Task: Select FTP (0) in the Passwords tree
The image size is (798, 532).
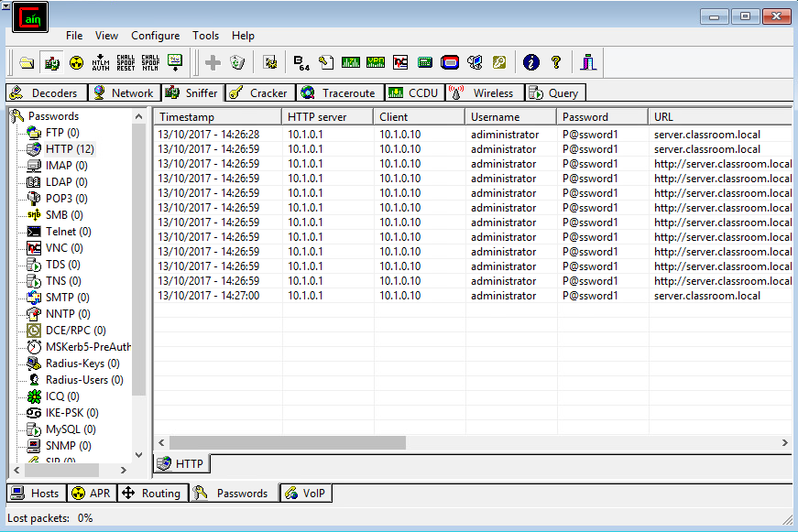Action: coord(62,133)
